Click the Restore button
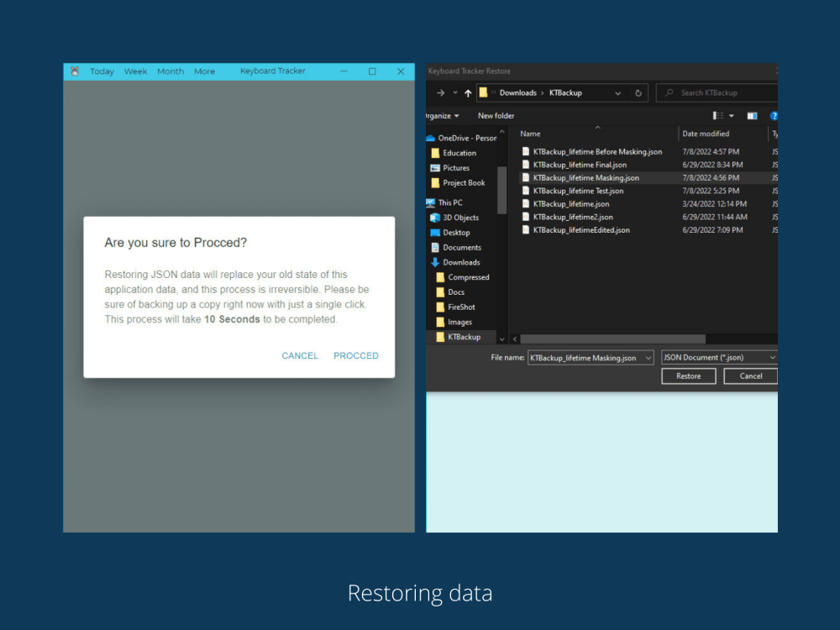This screenshot has width=840, height=630. tap(689, 376)
